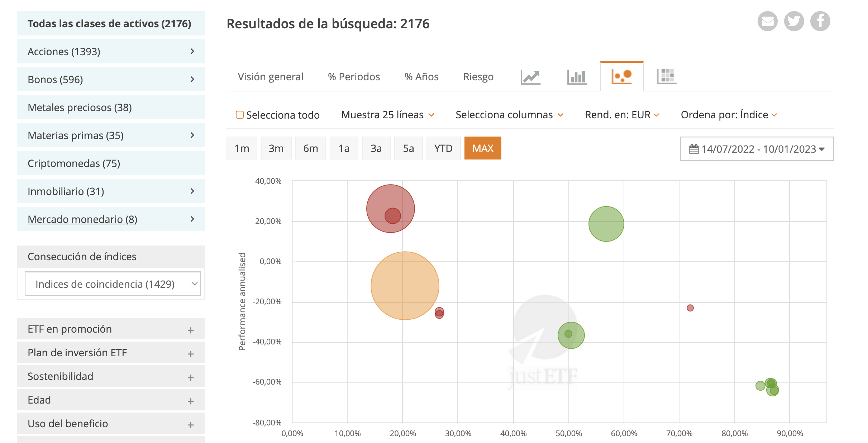868x443 pixels.
Task: Select the 1a time period toggle
Action: pos(344,148)
